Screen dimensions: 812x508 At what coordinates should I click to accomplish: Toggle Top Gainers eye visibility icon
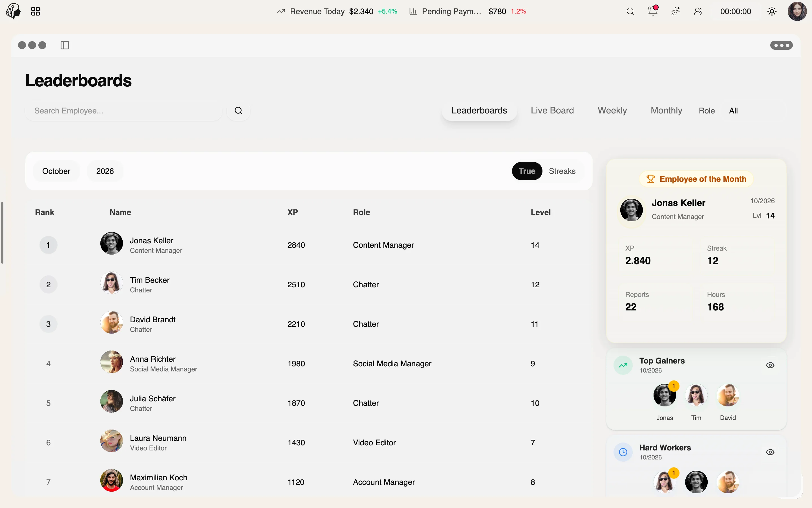click(x=770, y=365)
